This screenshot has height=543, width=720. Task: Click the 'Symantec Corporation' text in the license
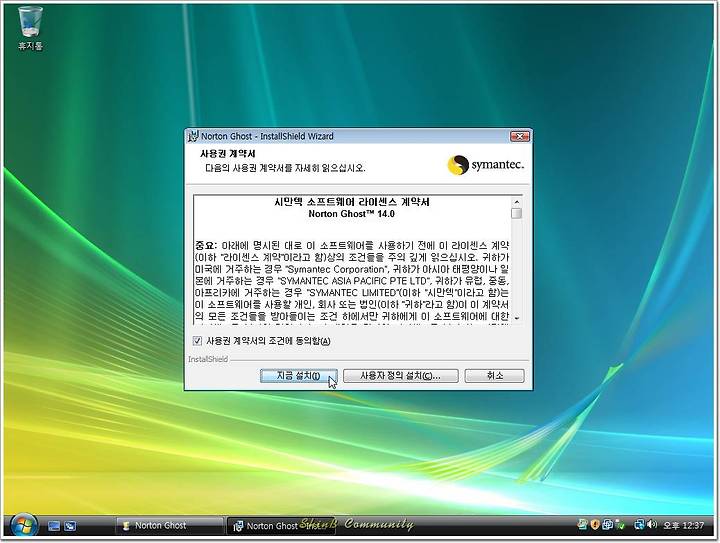[336, 269]
